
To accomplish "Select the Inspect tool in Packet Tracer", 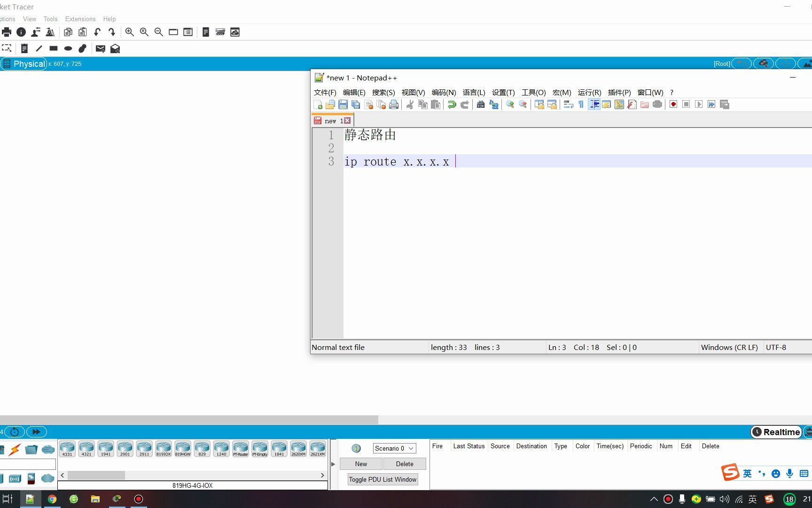I will [x=21, y=32].
